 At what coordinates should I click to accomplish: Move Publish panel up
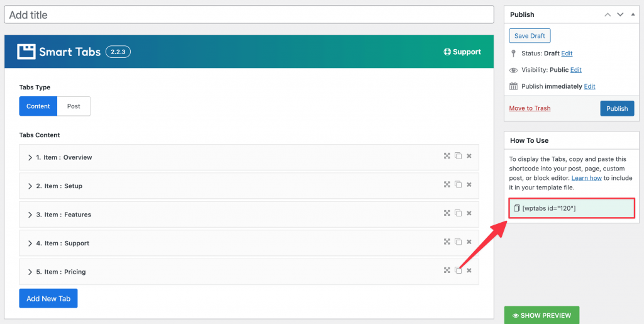(x=608, y=14)
